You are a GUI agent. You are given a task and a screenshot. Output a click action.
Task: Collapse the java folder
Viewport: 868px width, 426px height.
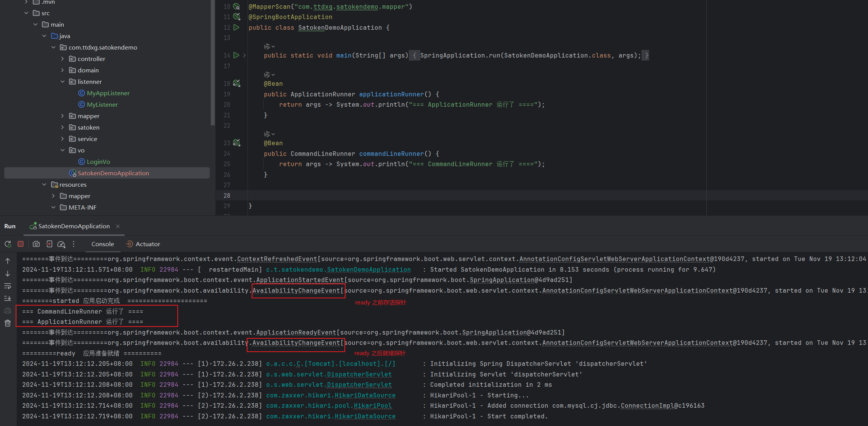click(45, 36)
